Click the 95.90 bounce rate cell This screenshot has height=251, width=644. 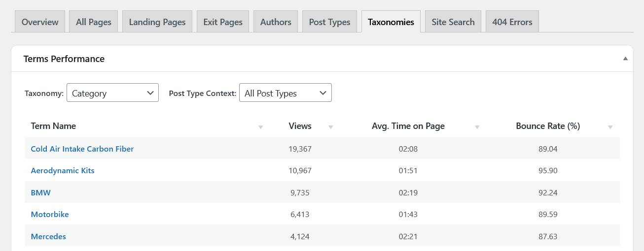[x=548, y=170]
